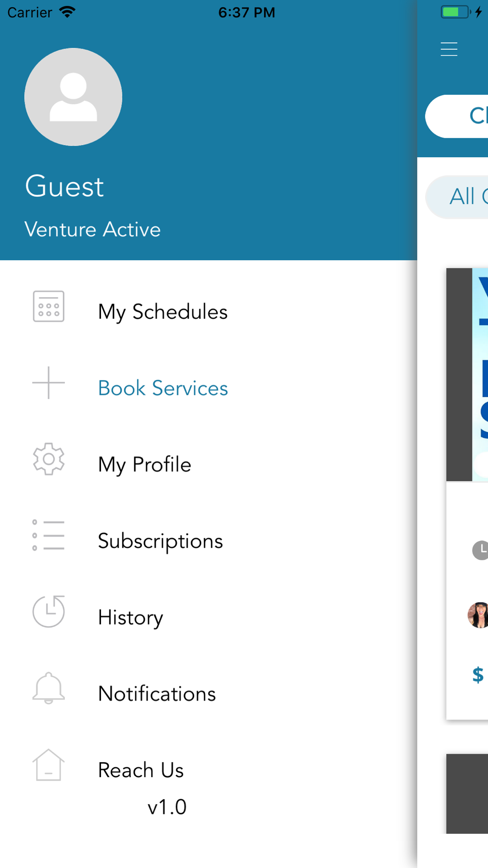Tap the Guest user name

coord(64,186)
